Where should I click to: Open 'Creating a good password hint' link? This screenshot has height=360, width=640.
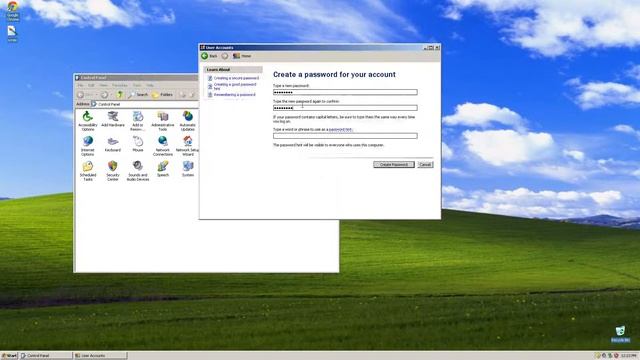pyautogui.click(x=235, y=86)
